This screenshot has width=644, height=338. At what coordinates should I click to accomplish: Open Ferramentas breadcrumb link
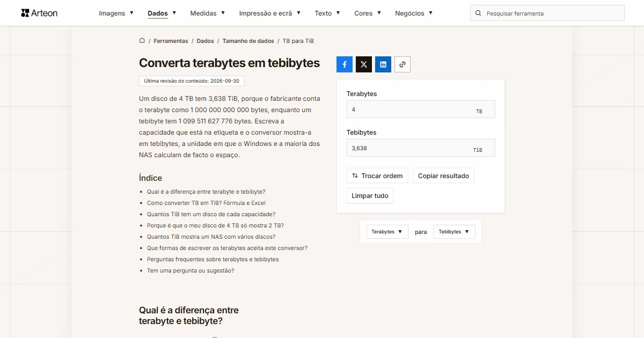171,41
